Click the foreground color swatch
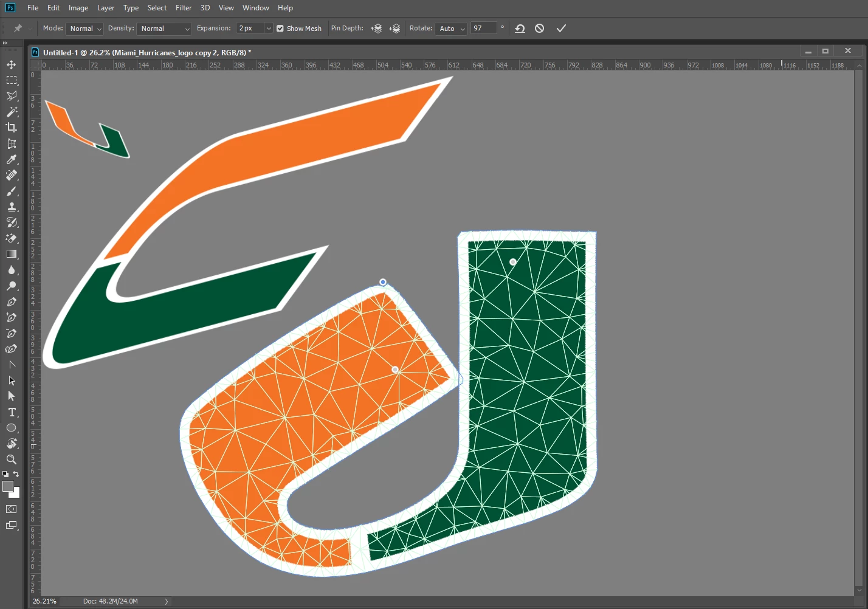The width and height of the screenshot is (868, 609). pos(7,486)
